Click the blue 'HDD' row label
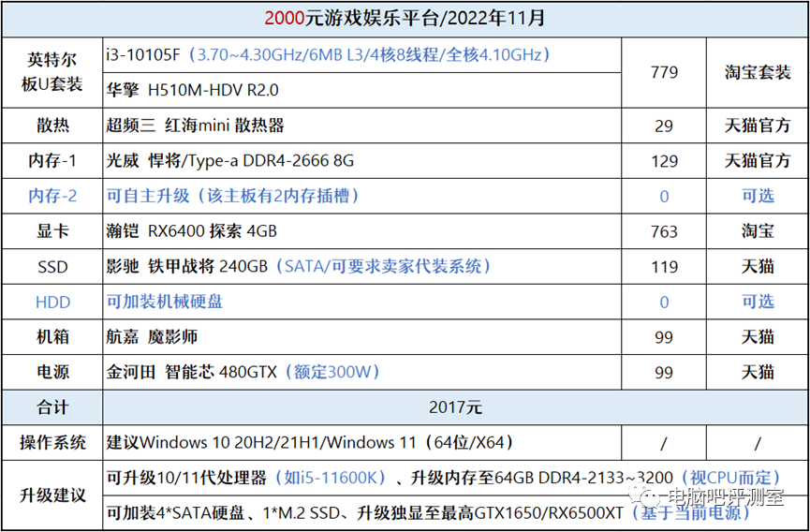This screenshot has width=810, height=532. coord(52,302)
